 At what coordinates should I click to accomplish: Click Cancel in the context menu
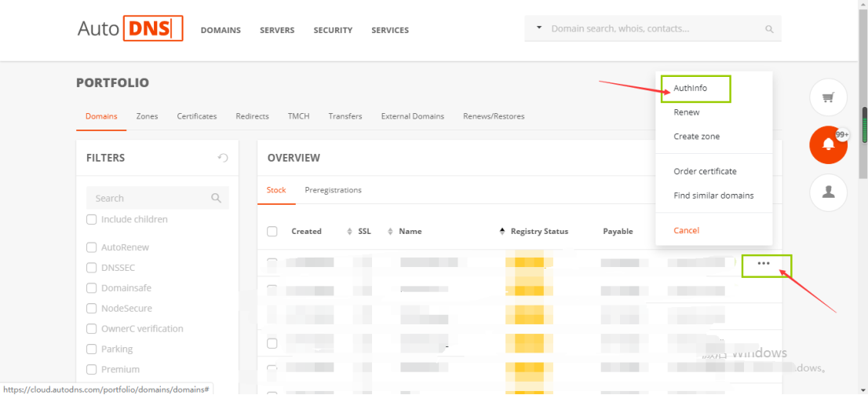pos(686,231)
